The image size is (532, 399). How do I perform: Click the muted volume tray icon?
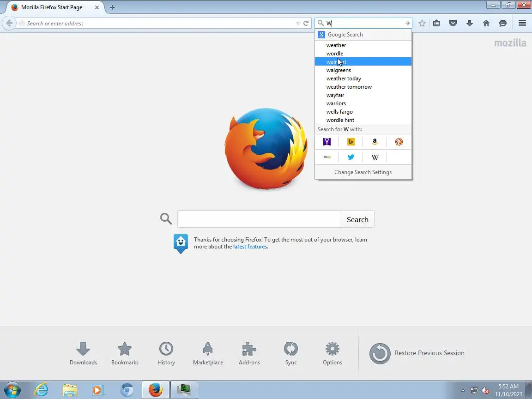pyautogui.click(x=485, y=391)
